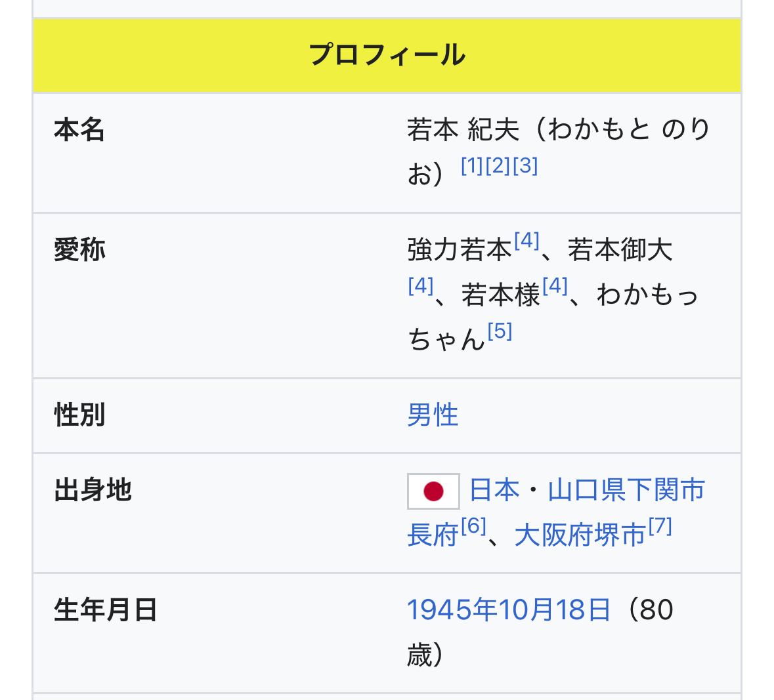Click the 本名 row label
The height and width of the screenshot is (700, 774).
(x=79, y=129)
